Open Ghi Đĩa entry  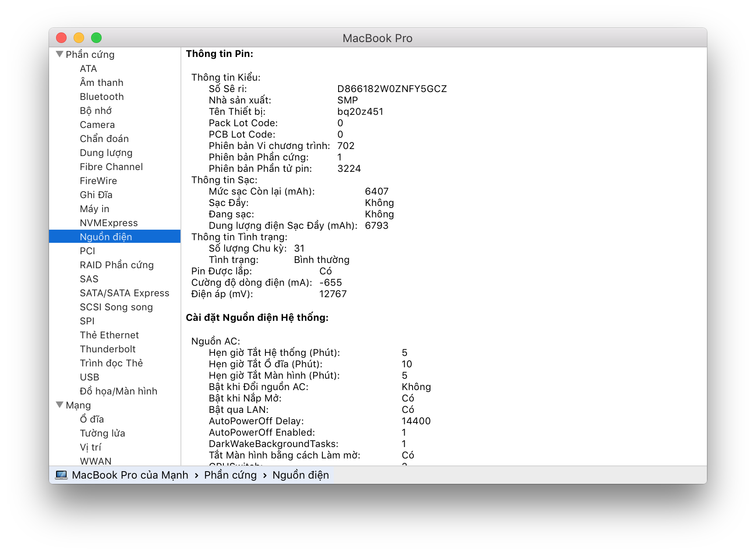pyautogui.click(x=96, y=195)
